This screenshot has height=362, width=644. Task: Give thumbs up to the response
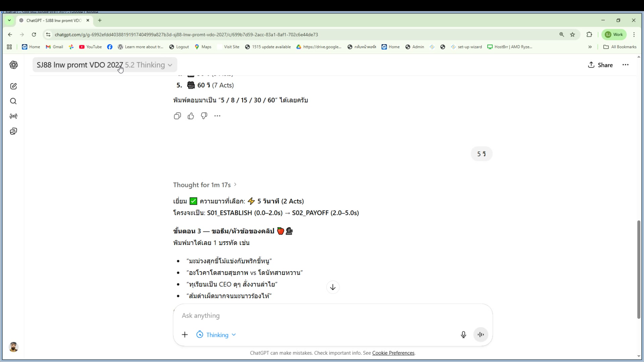(191, 116)
